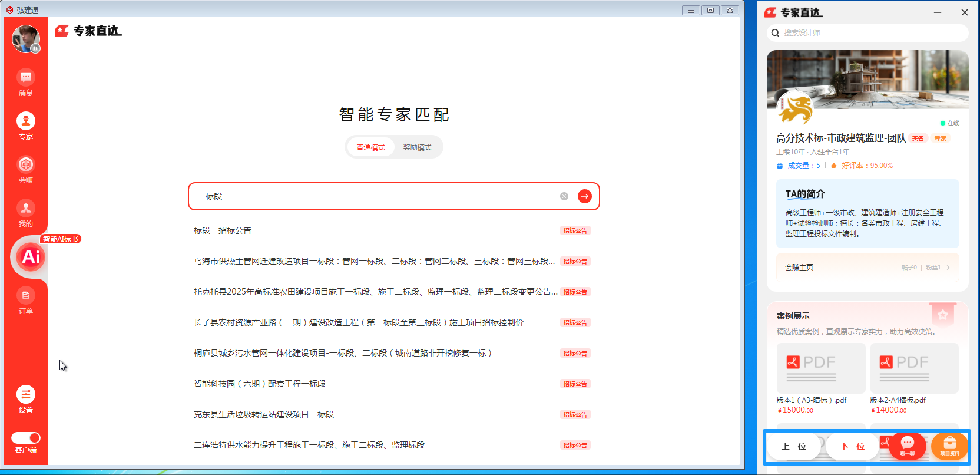Viewport: 980px width, 475px height.
Task: Click the 专家 expert badge beside team name
Action: [941, 138]
